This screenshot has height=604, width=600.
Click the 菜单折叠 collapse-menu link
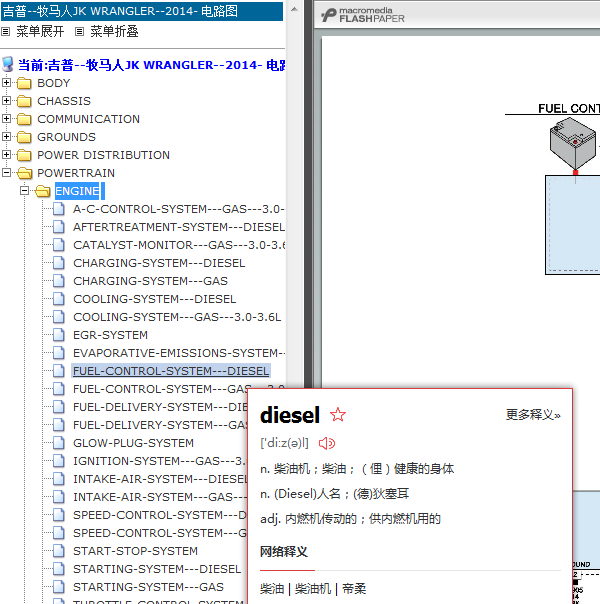114,31
